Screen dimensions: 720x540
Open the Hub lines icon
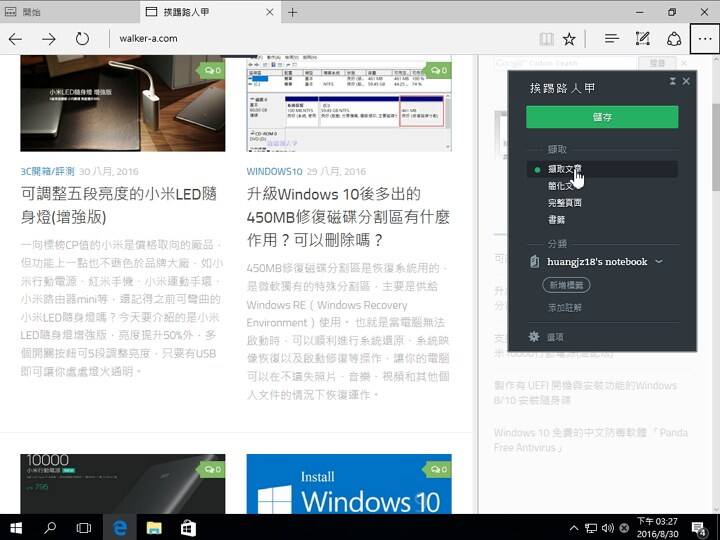(x=612, y=39)
